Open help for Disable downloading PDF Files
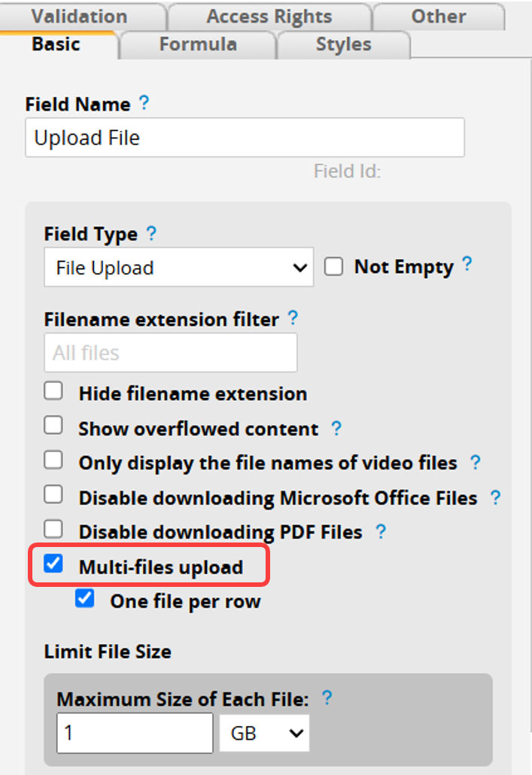This screenshot has height=775, width=532. pyautogui.click(x=381, y=531)
